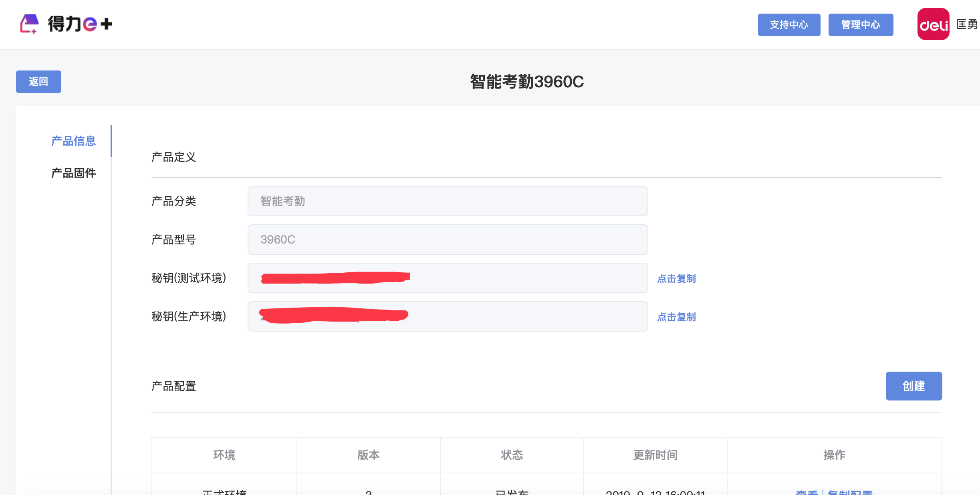980x495 pixels.
Task: Click the 操作 column header
Action: pos(834,455)
